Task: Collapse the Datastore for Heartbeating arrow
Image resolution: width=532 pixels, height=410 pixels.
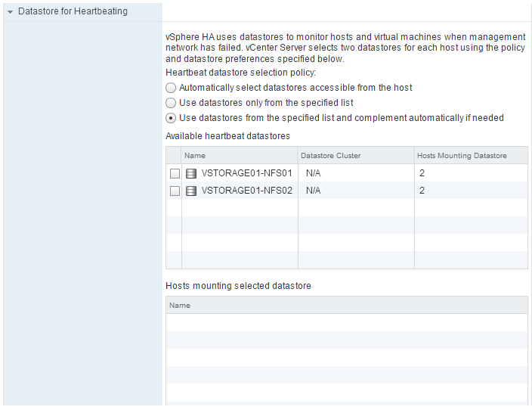Action: point(11,12)
